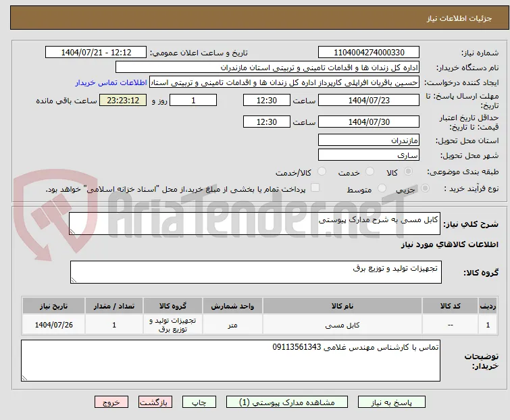
Task: Click the response deadline time 12:30 field
Action: pos(266,100)
